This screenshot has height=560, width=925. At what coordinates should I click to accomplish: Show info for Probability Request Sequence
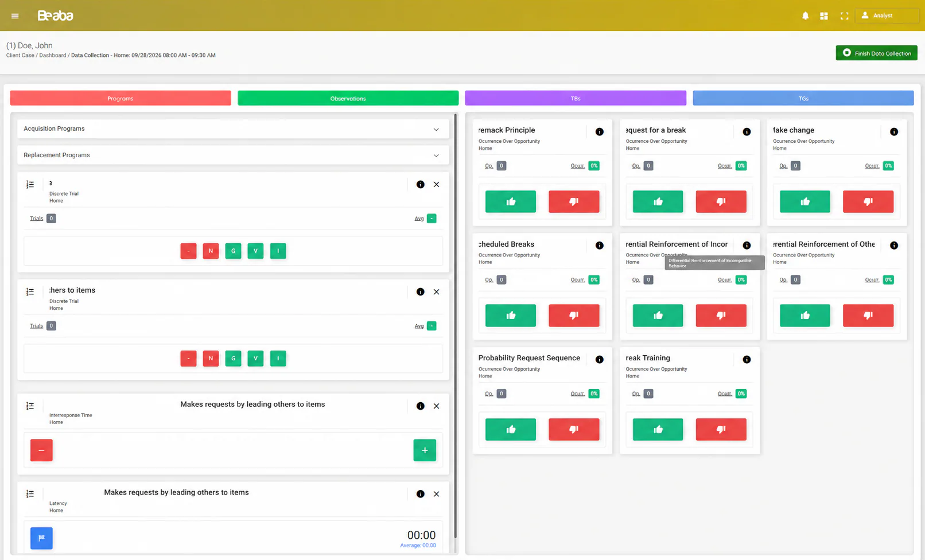[599, 360]
